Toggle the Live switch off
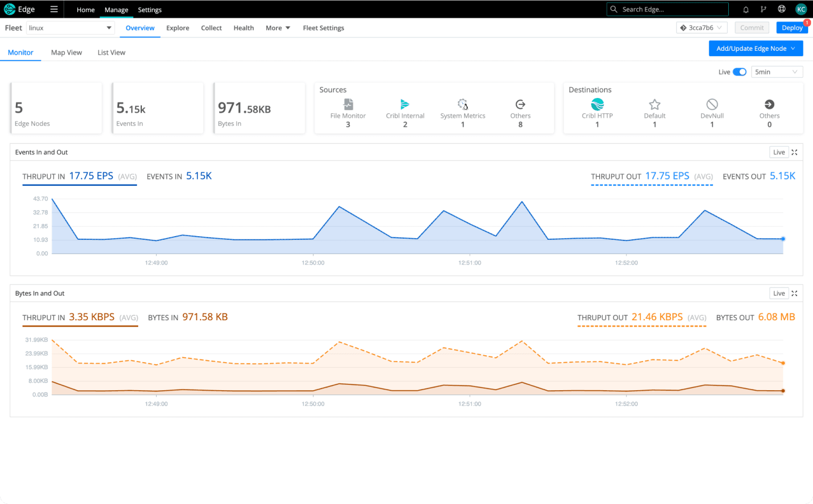Image resolution: width=813 pixels, height=504 pixels. pos(739,72)
